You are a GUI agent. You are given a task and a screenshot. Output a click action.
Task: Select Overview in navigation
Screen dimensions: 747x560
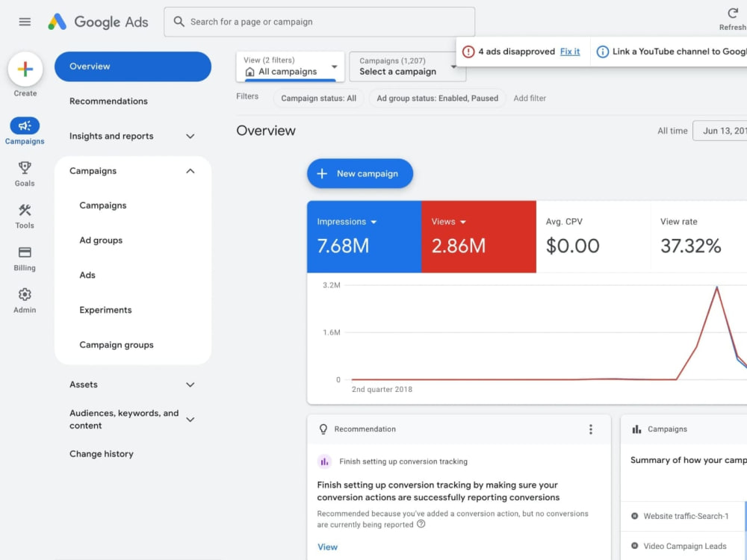pyautogui.click(x=133, y=66)
